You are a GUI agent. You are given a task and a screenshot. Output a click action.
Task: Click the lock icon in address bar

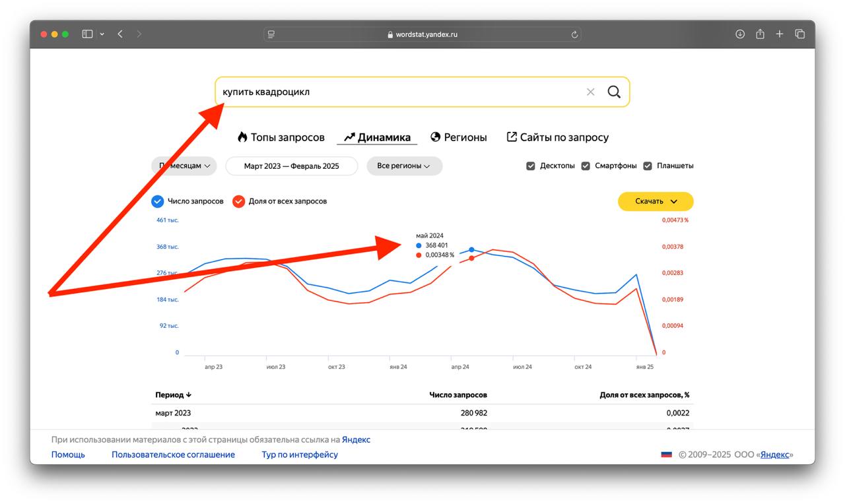click(390, 35)
